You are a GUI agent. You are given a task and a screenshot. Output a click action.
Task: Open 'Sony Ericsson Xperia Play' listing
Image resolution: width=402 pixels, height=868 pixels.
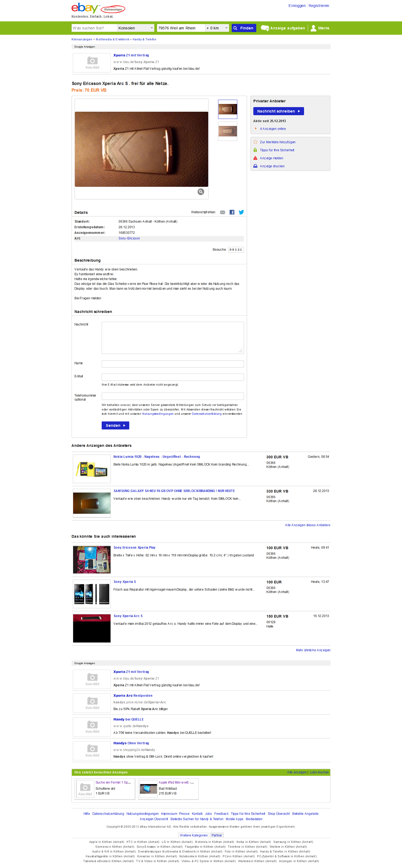(x=134, y=548)
